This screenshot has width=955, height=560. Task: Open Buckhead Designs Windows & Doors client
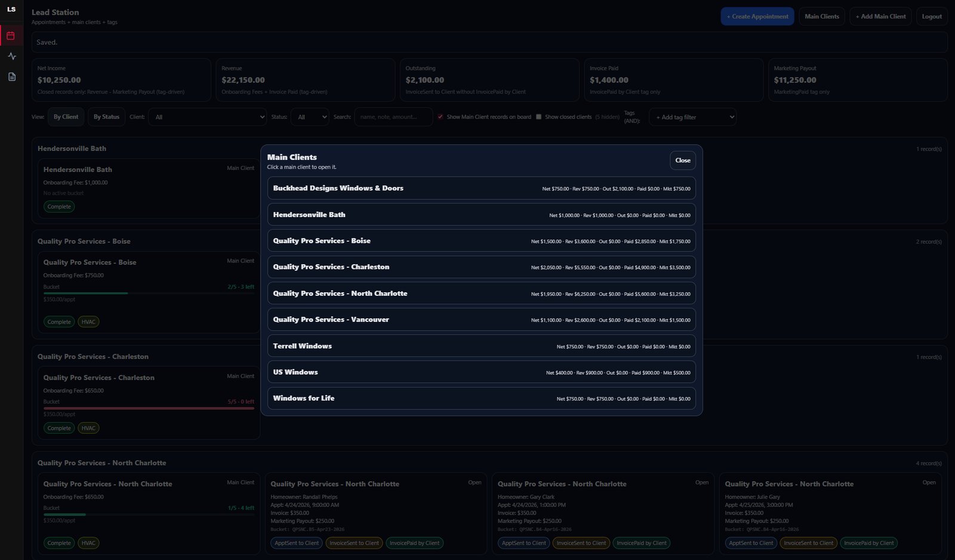click(x=482, y=188)
